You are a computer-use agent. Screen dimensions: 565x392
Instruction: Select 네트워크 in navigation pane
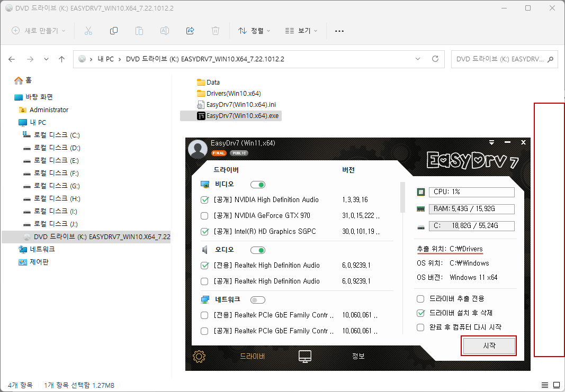37,249
